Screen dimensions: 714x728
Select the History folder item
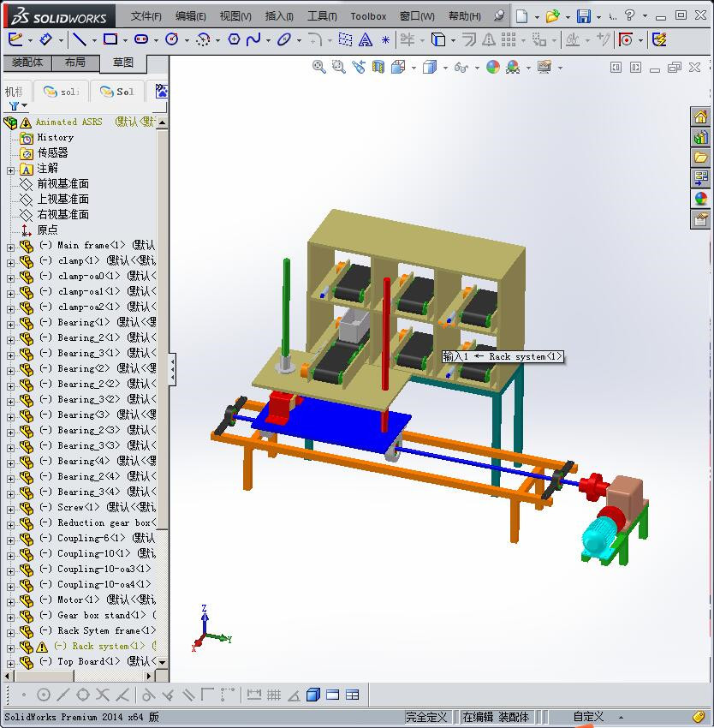click(56, 137)
